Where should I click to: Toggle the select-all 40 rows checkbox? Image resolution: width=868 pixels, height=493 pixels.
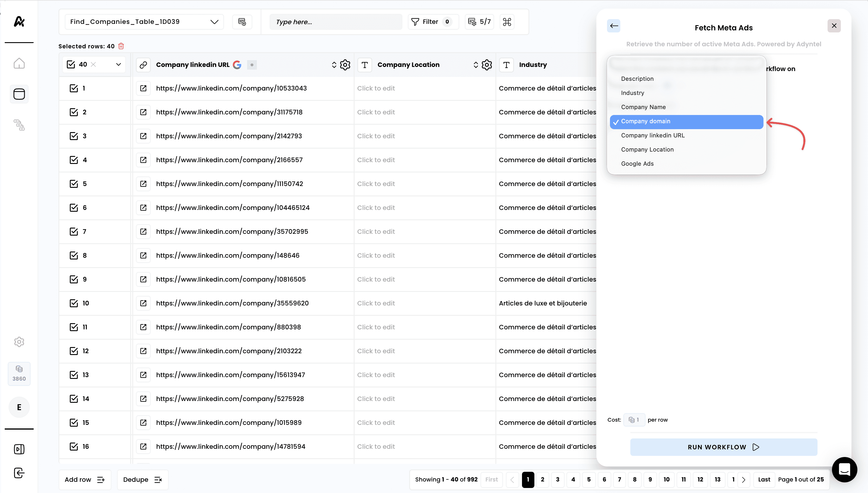(71, 65)
